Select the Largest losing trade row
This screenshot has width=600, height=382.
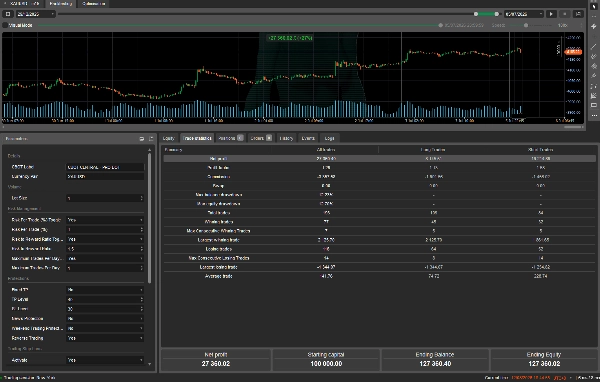[379, 267]
